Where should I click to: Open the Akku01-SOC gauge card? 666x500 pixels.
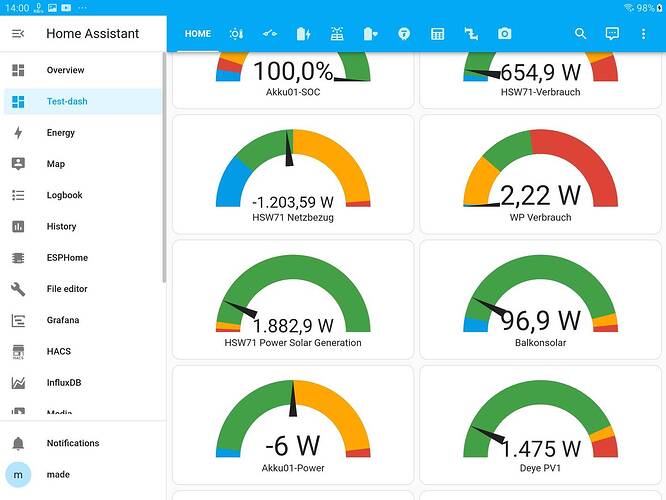coord(293,80)
